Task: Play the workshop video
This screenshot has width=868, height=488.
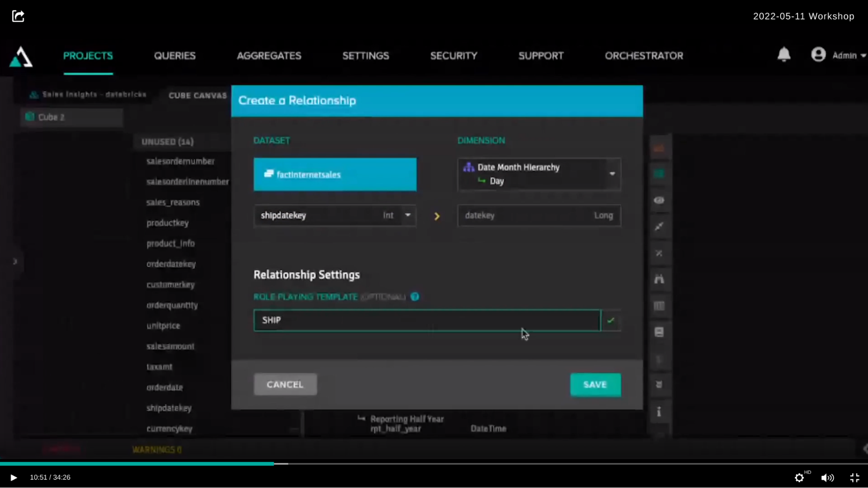Action: coord(13,478)
